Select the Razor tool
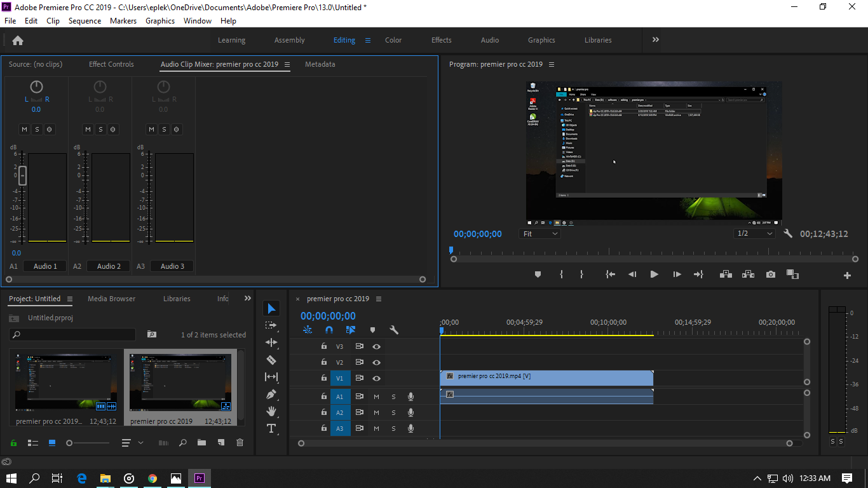 pyautogui.click(x=271, y=360)
